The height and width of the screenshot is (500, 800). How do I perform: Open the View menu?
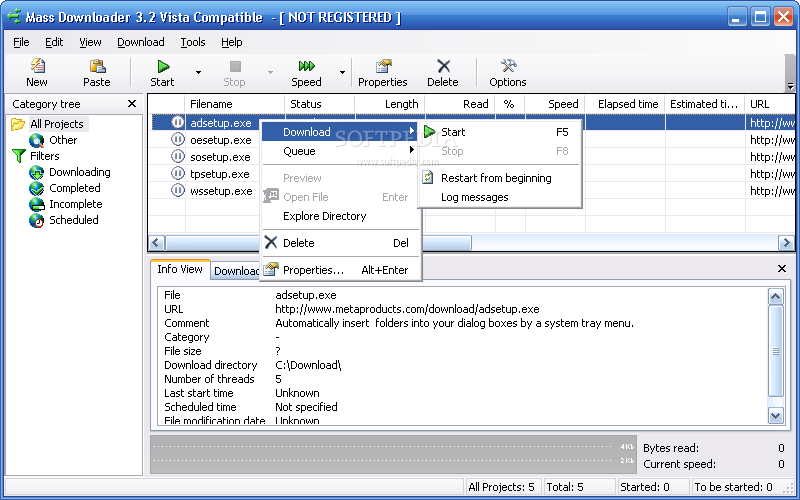point(90,42)
